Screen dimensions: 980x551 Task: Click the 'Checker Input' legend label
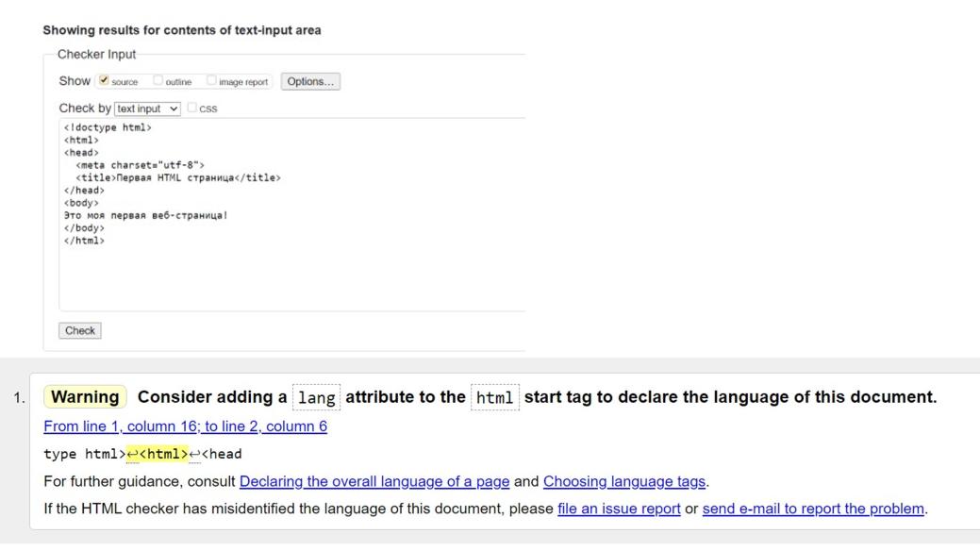coord(96,55)
